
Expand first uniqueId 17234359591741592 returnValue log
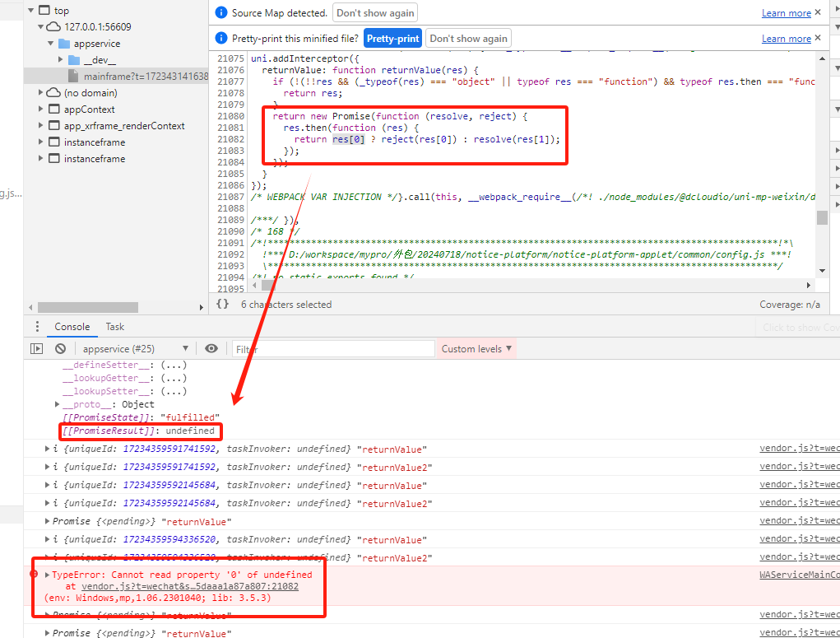click(x=47, y=449)
